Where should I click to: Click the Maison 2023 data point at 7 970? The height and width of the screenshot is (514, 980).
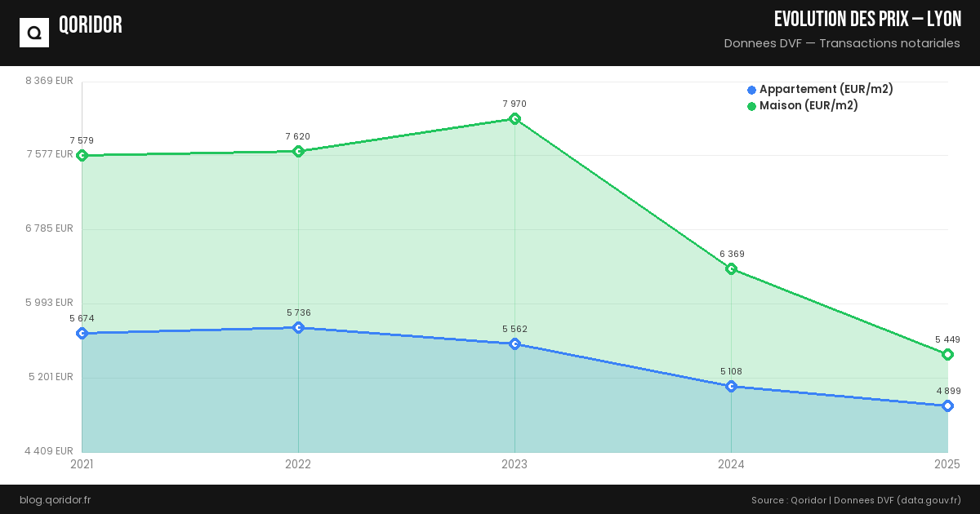click(514, 119)
